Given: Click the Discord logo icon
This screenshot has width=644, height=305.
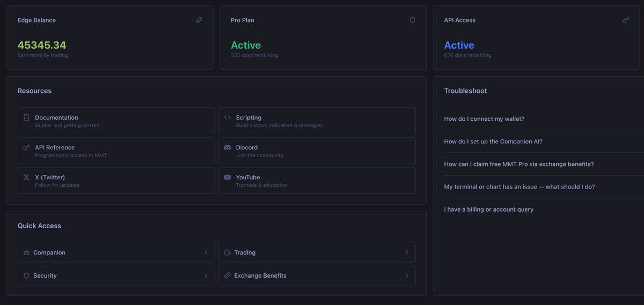Looking at the screenshot, I should pyautogui.click(x=228, y=147).
